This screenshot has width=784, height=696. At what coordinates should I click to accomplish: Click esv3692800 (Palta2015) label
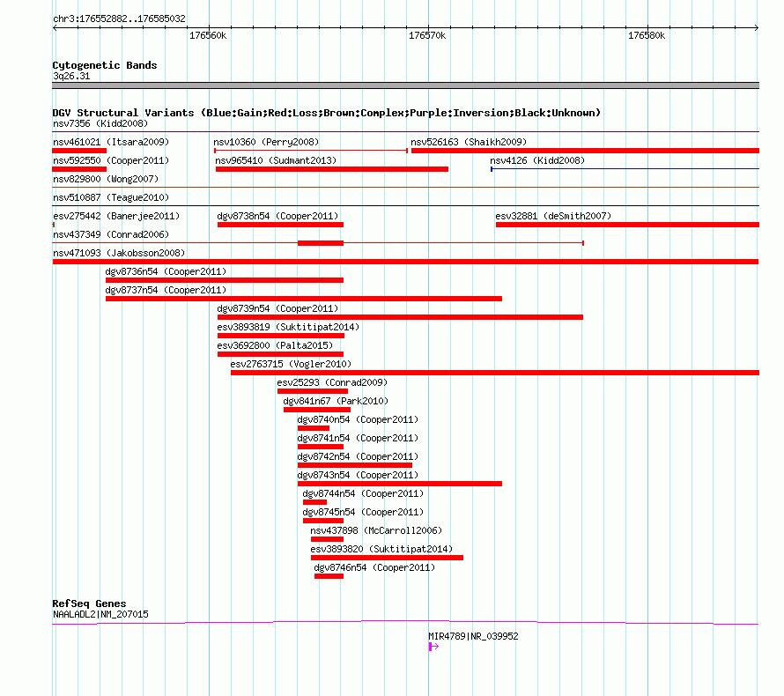coord(275,345)
